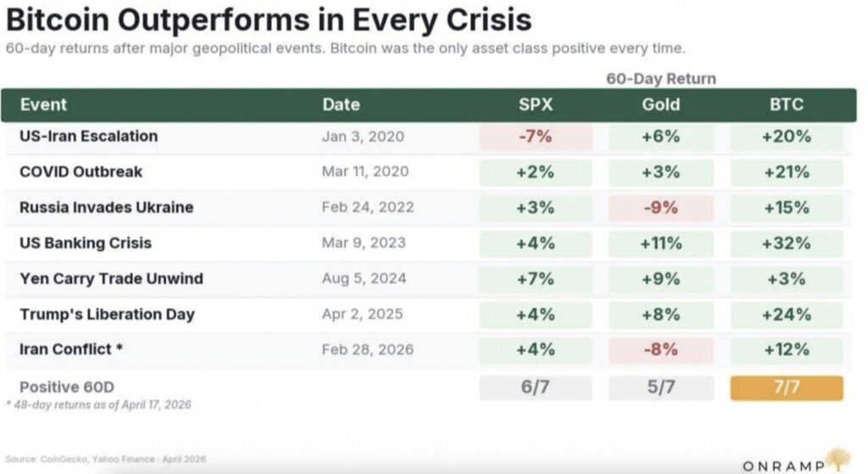This screenshot has height=474, width=868.
Task: Click the CoinGecko source footnote
Action: [106, 460]
